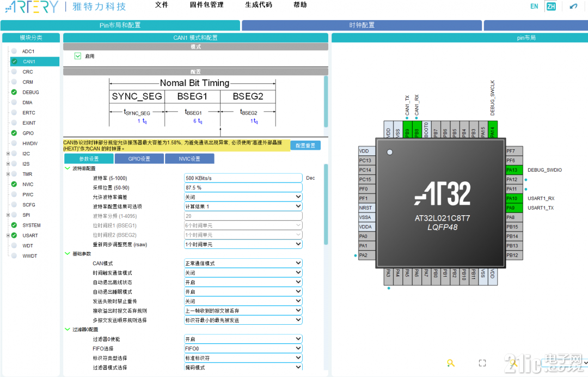Switch language to ZH
The image size is (588, 377).
pos(551,7)
